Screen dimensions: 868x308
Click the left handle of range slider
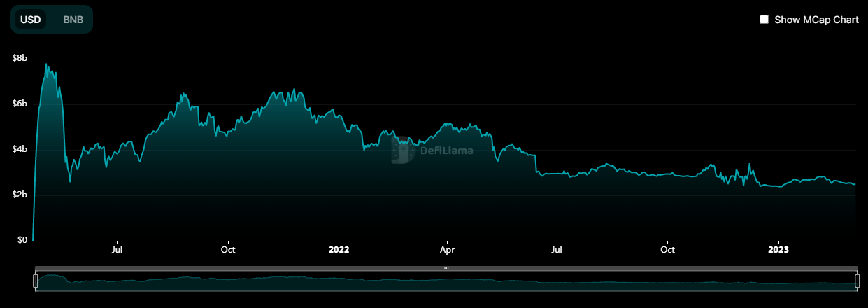pyautogui.click(x=36, y=281)
